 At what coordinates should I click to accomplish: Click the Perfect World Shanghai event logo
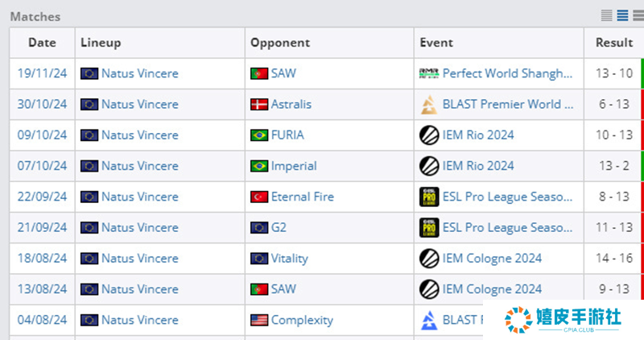click(x=429, y=73)
